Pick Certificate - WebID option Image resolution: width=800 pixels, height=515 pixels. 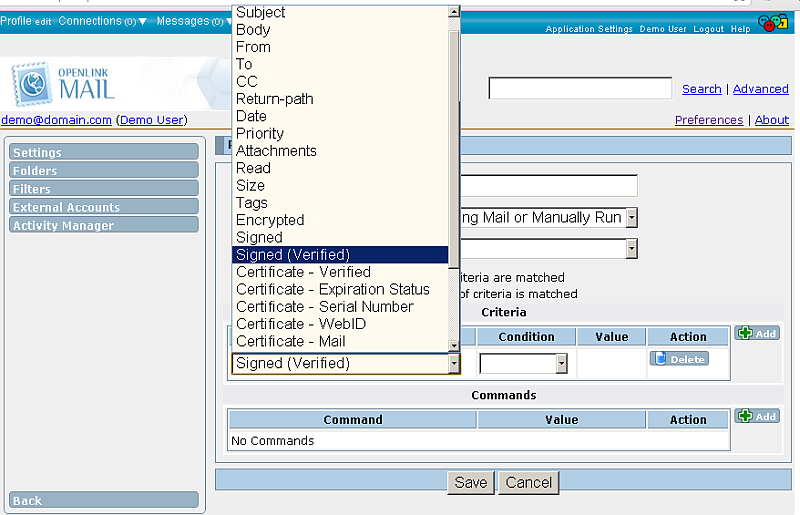[x=340, y=324]
